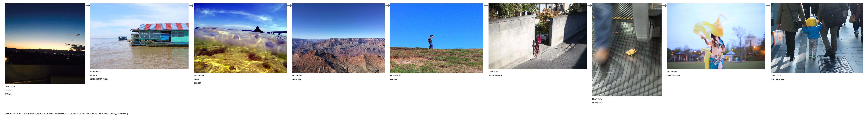Click the LEAF 0677 label
868x117 pixels.
tap(597, 99)
